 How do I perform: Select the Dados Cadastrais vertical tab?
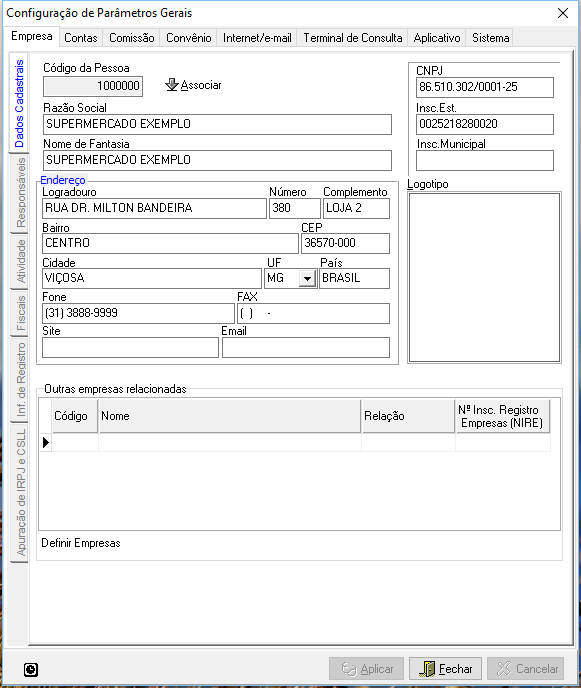click(19, 104)
